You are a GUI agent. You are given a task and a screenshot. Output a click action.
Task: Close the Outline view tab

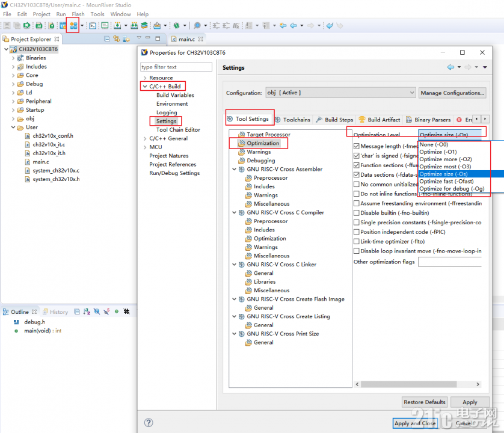tap(34, 312)
